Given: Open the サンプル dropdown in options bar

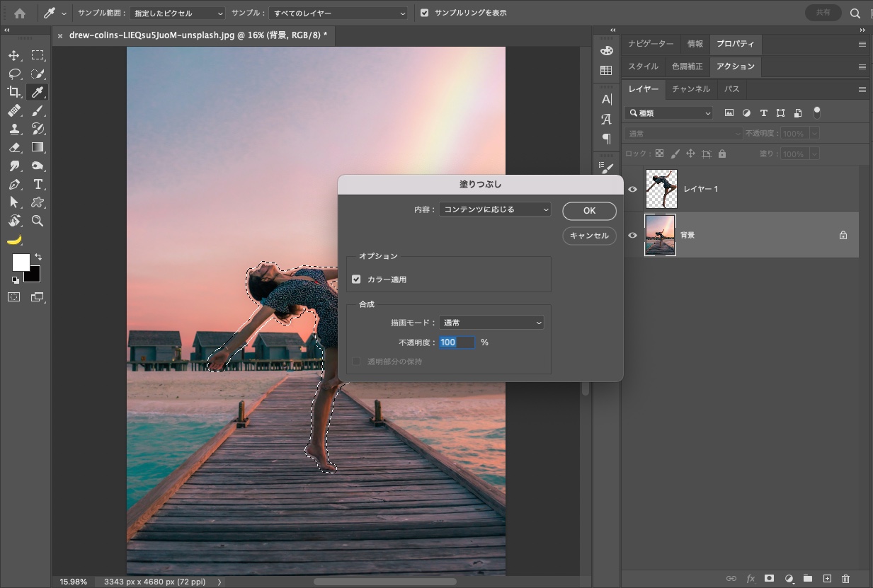Looking at the screenshot, I should (338, 12).
